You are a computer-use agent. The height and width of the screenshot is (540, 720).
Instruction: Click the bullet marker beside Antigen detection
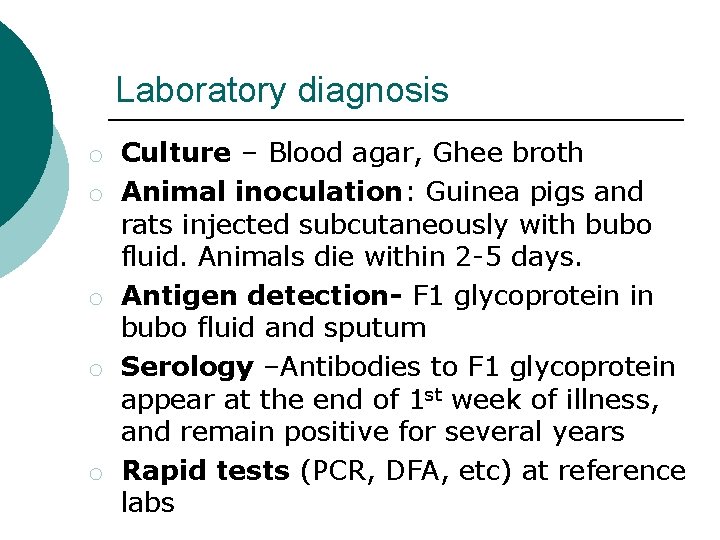click(96, 299)
